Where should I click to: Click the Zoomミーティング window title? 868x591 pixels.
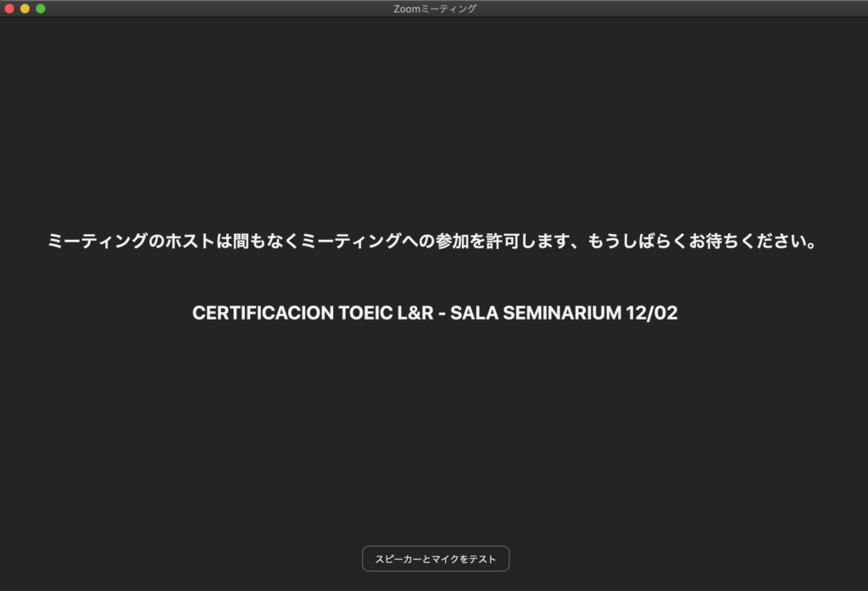[x=435, y=8]
